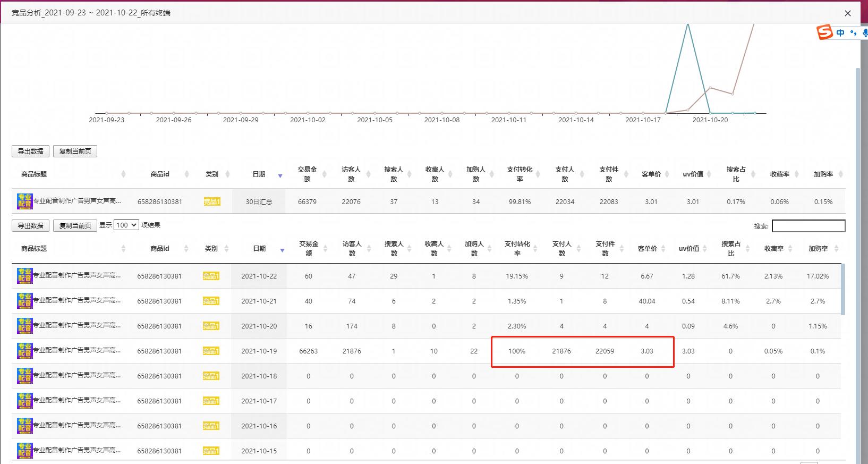Click the Sogou input method logo icon
The width and height of the screenshot is (868, 464).
tap(825, 32)
